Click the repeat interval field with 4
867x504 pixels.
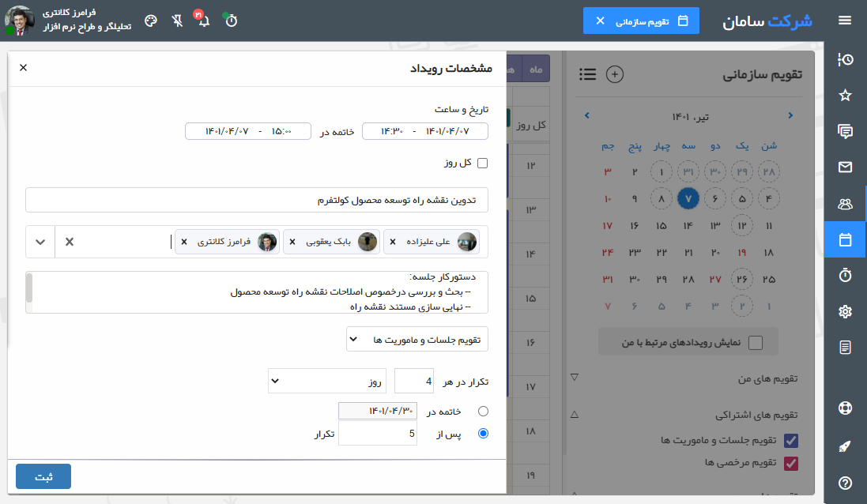(413, 382)
